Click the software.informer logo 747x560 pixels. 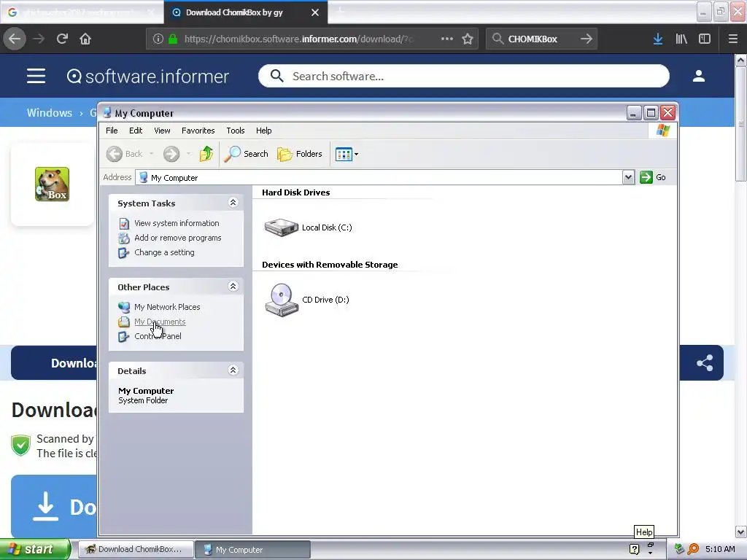coord(147,76)
